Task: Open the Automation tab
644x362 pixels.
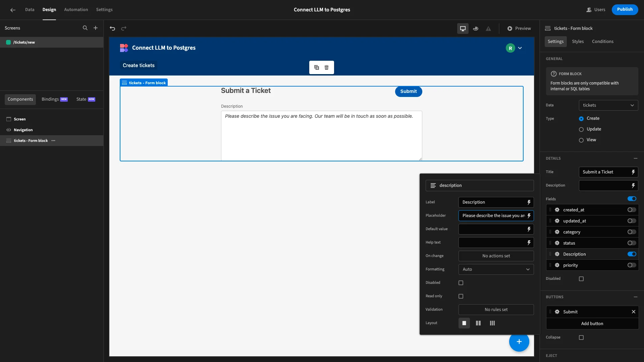Action: (76, 10)
